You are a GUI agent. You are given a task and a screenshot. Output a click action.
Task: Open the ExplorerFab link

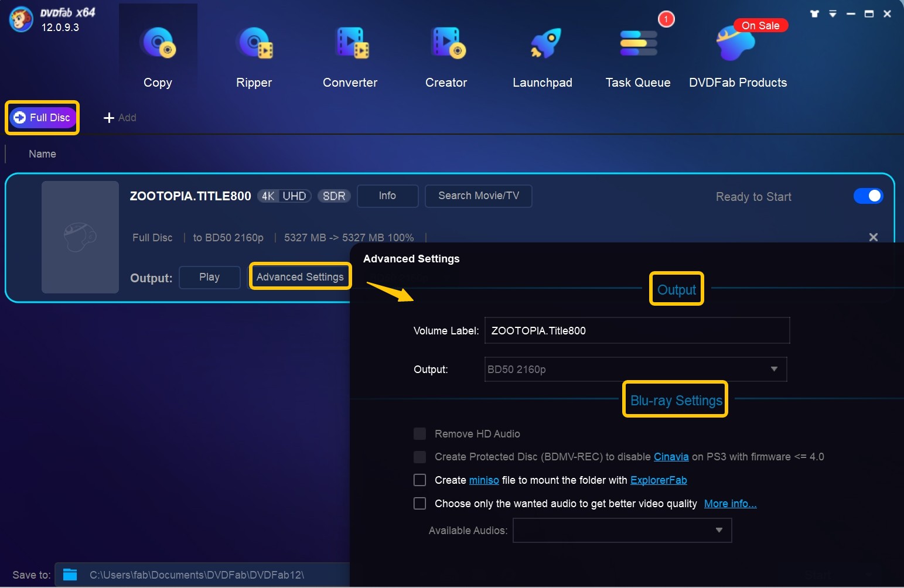coord(659,480)
